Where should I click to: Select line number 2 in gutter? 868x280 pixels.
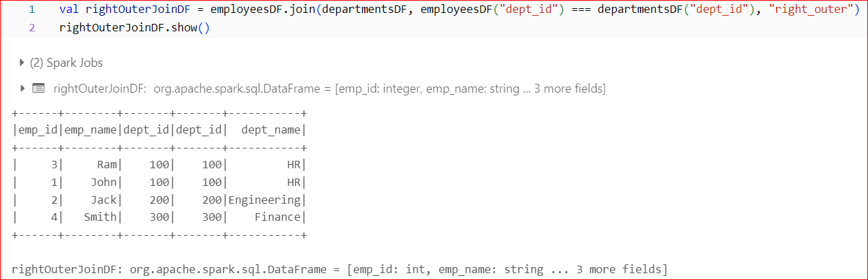click(31, 29)
